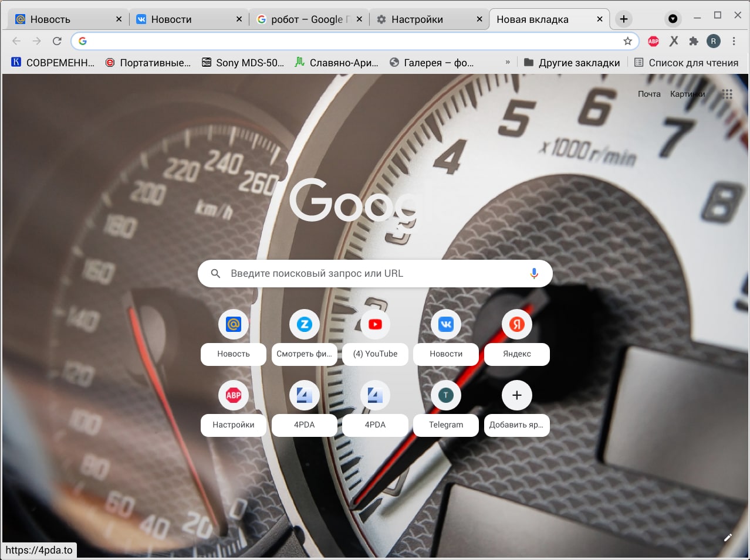
Task: Close the VK Новости tab
Action: [x=239, y=19]
